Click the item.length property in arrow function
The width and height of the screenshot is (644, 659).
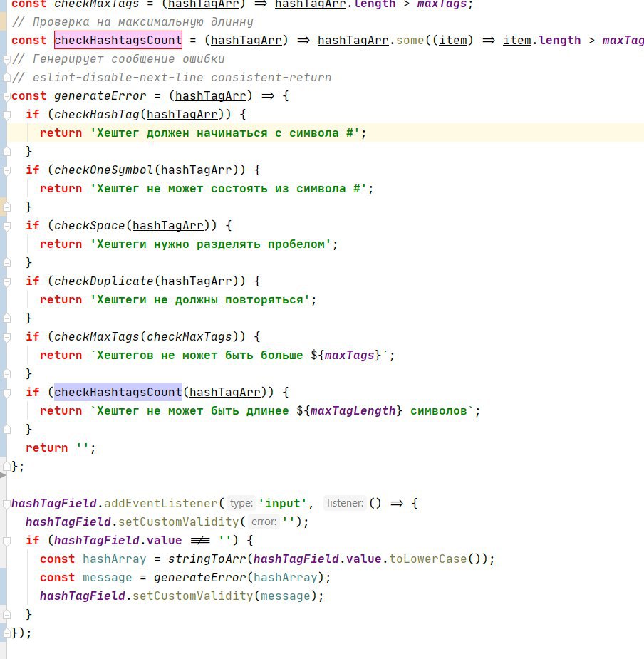[542, 41]
